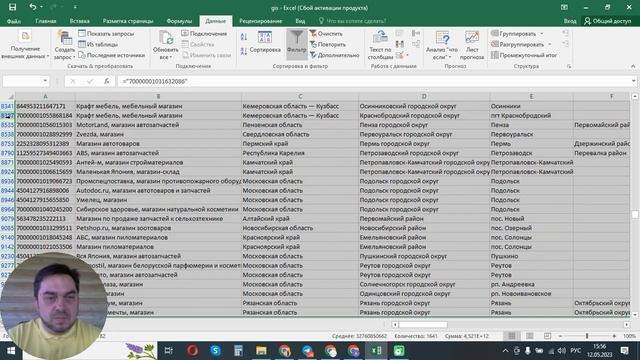Expand the formula bar arrow
The width and height of the screenshot is (640, 360).
[x=633, y=81]
